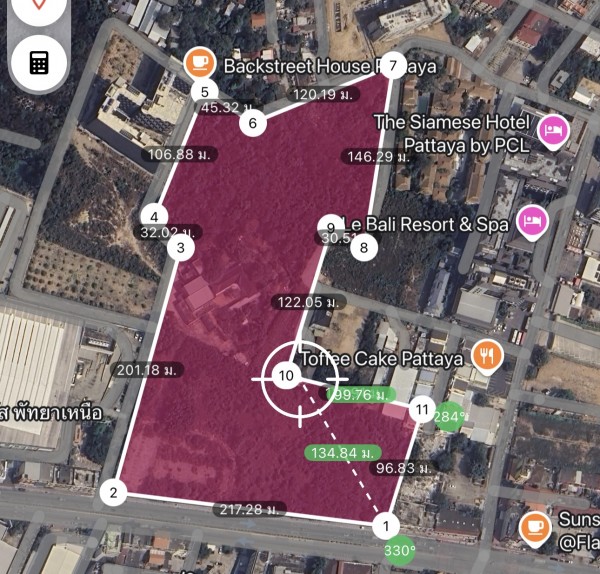Select the 146.29 m edge label
The image size is (600, 574).
(x=377, y=157)
